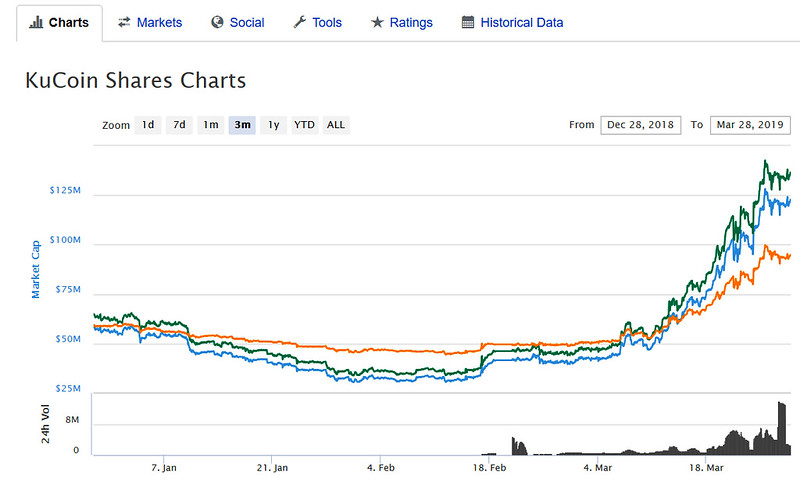Click the 4. Mar date label
Screen dimensions: 800x490
(597, 468)
